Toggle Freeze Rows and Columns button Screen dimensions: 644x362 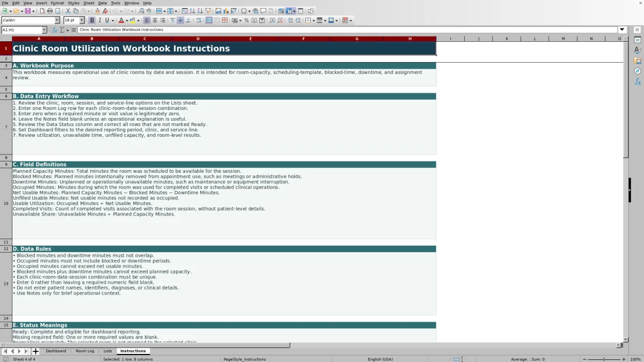[x=289, y=11]
